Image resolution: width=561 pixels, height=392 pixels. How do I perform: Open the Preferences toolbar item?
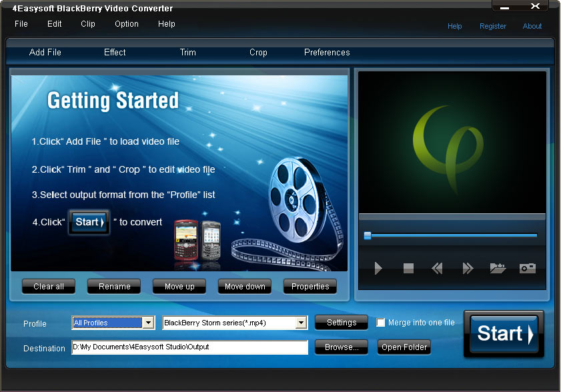[x=327, y=53]
